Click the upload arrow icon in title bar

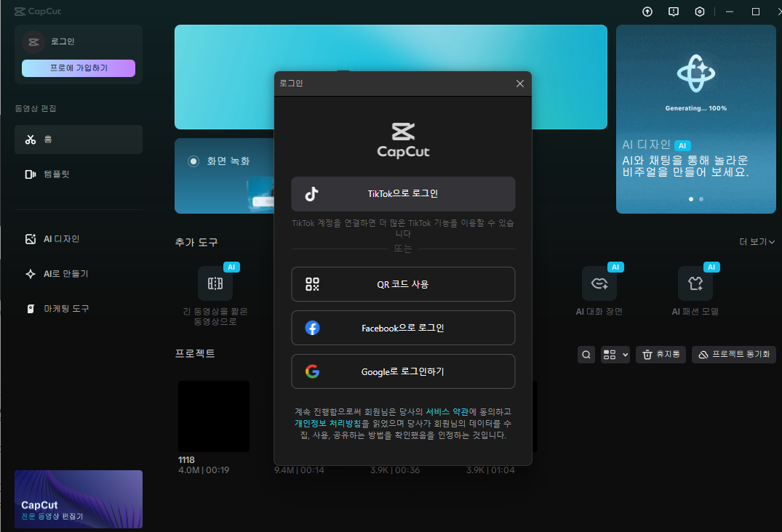(x=647, y=12)
